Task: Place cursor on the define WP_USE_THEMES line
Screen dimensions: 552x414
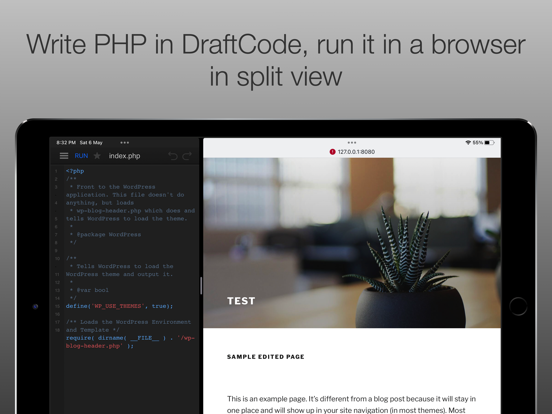Action: (119, 306)
